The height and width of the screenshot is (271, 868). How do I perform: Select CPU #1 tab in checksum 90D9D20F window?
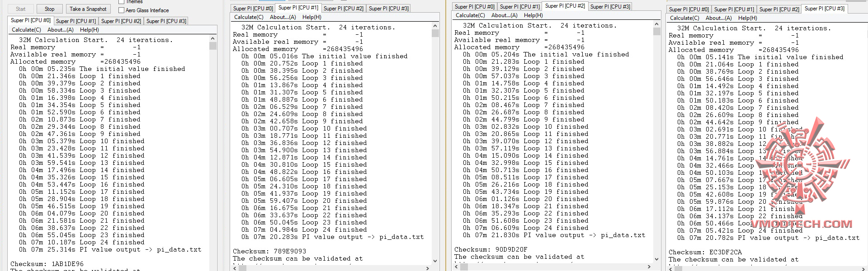point(519,7)
